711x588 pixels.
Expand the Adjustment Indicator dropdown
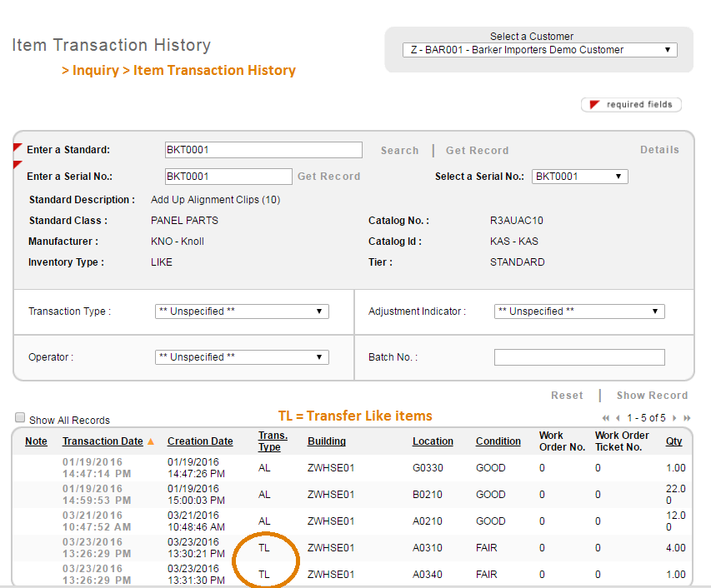[579, 311]
